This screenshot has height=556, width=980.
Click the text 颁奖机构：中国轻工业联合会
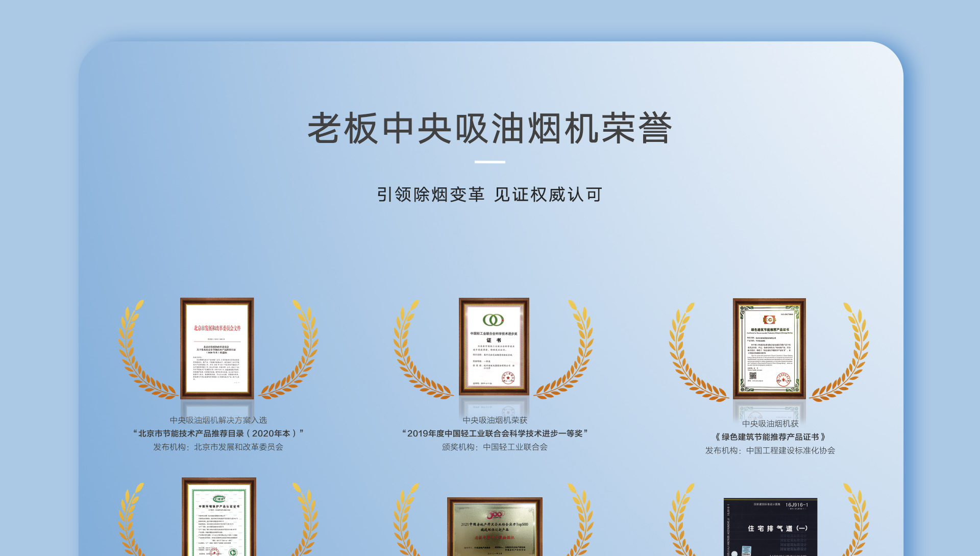click(x=495, y=447)
